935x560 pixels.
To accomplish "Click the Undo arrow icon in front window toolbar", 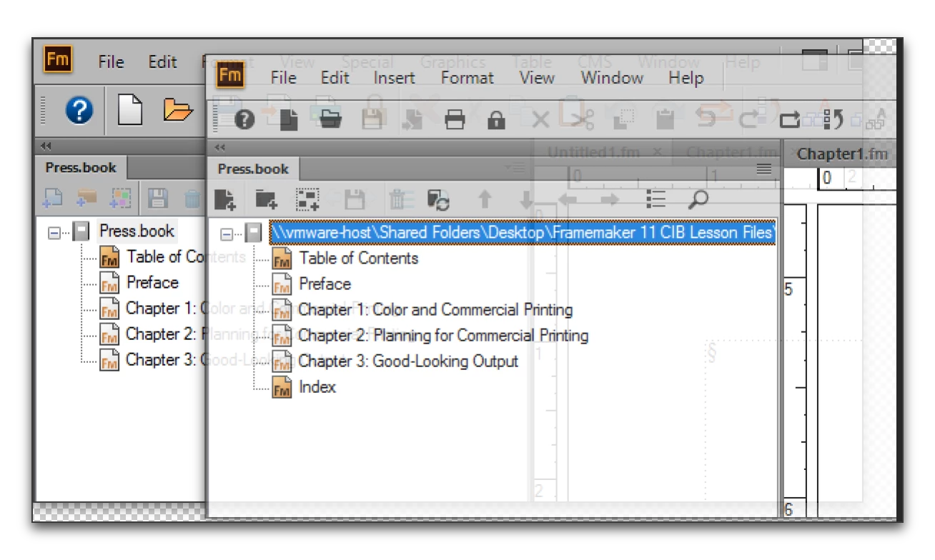I will click(x=707, y=119).
